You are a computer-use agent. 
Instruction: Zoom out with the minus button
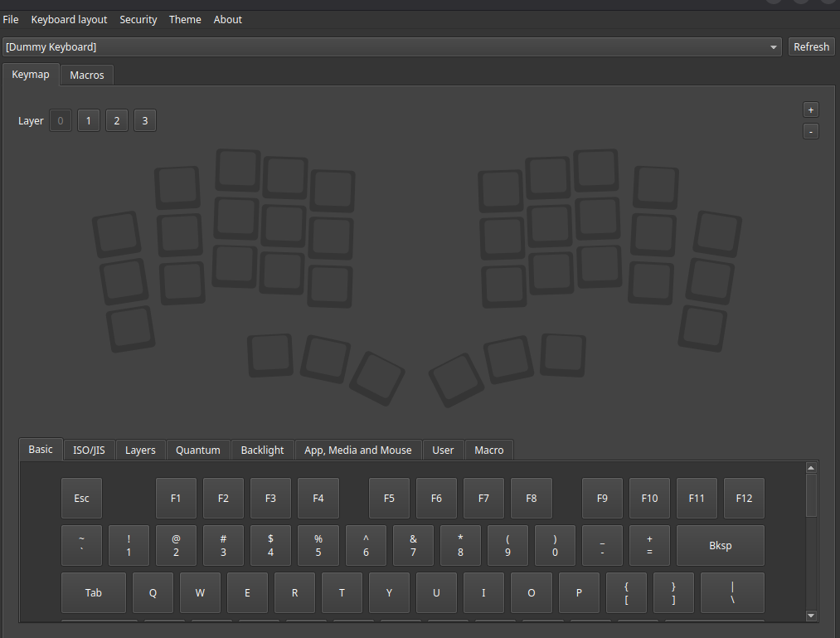coord(810,130)
